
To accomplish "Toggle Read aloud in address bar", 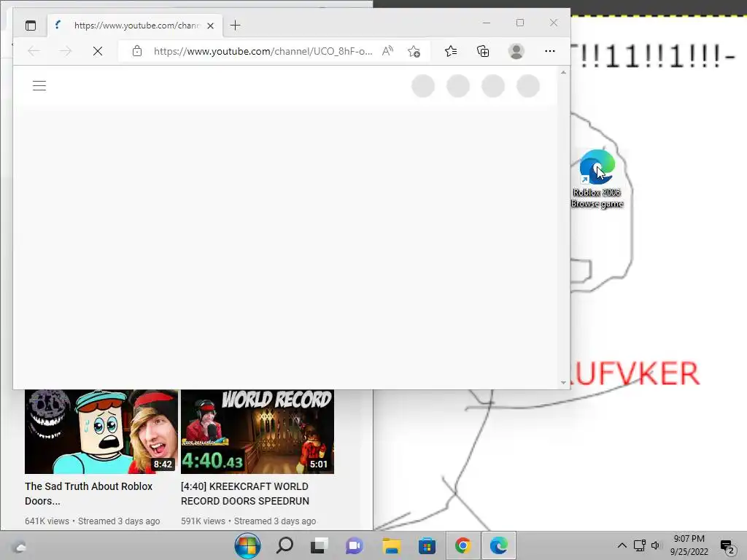I will coord(388,51).
